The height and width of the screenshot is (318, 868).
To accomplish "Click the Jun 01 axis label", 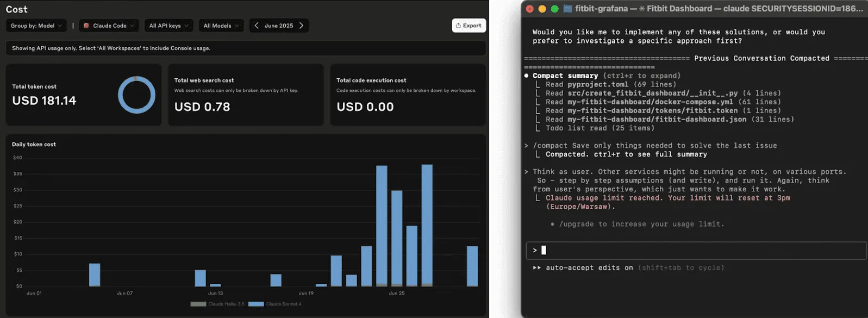I will tap(34, 293).
